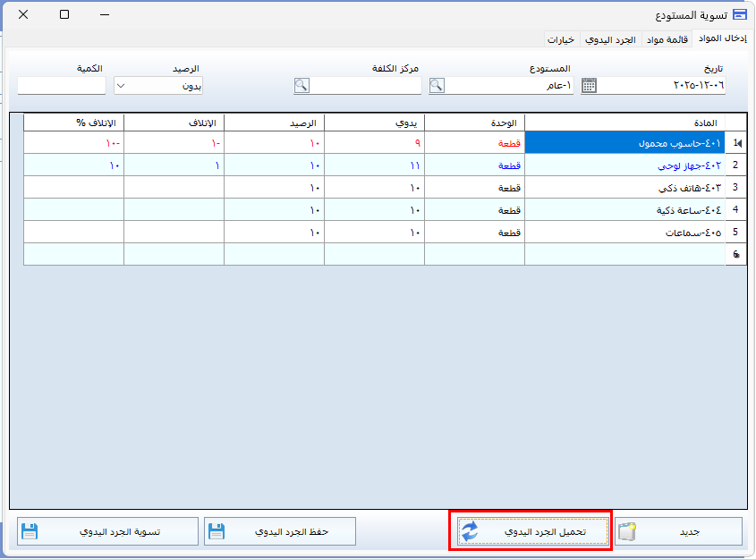Go to the خيارات tab
The width and height of the screenshot is (756, 559).
tap(562, 40)
